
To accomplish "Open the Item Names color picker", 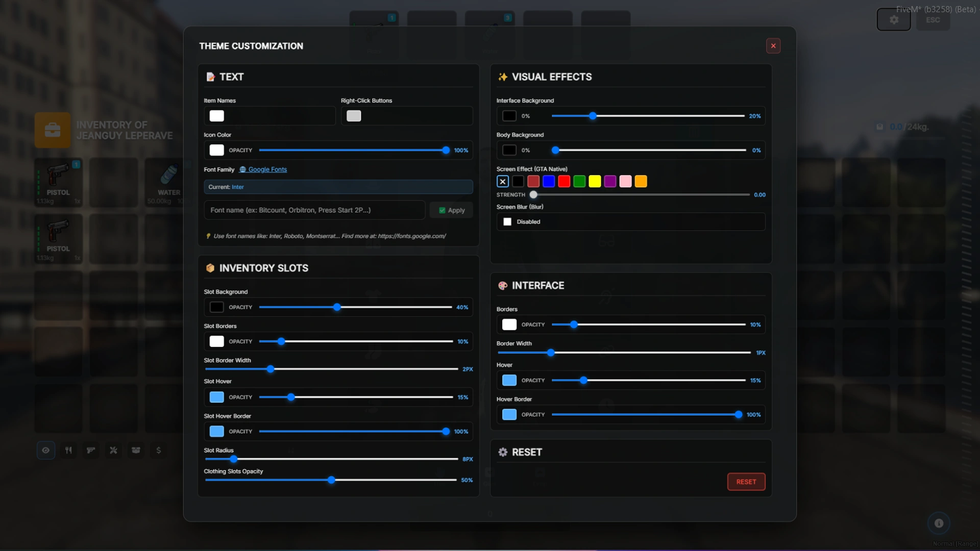I will coord(216,116).
